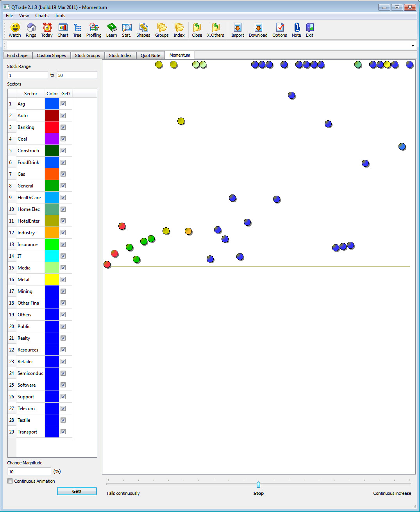Open the dropdown below the toolbar
420x512 pixels.
[412, 45]
